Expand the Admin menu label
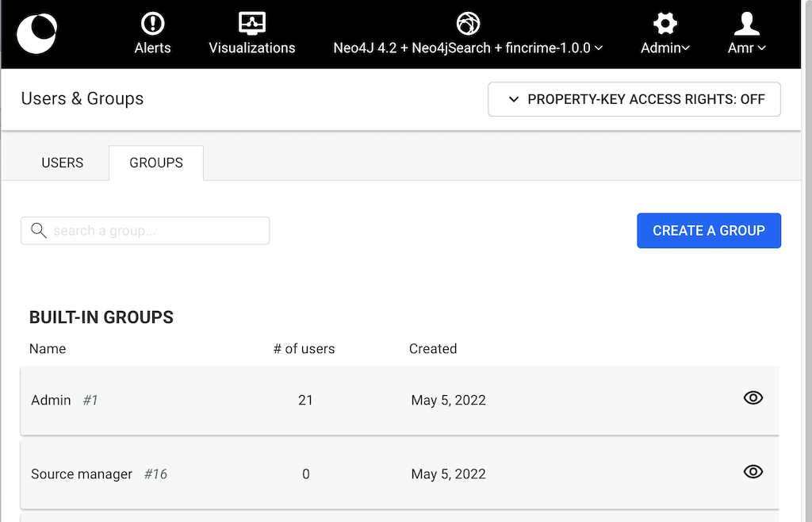 665,48
